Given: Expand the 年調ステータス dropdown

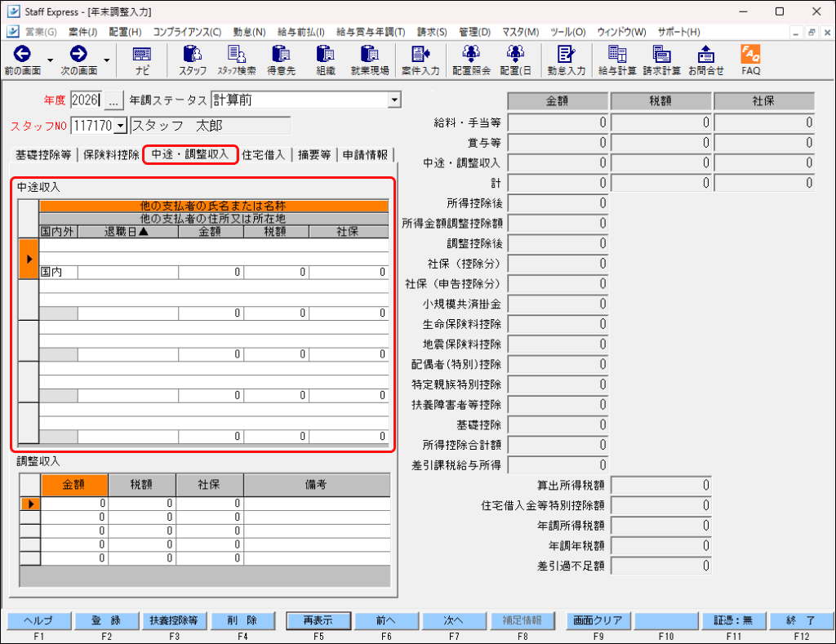Looking at the screenshot, I should tap(394, 100).
